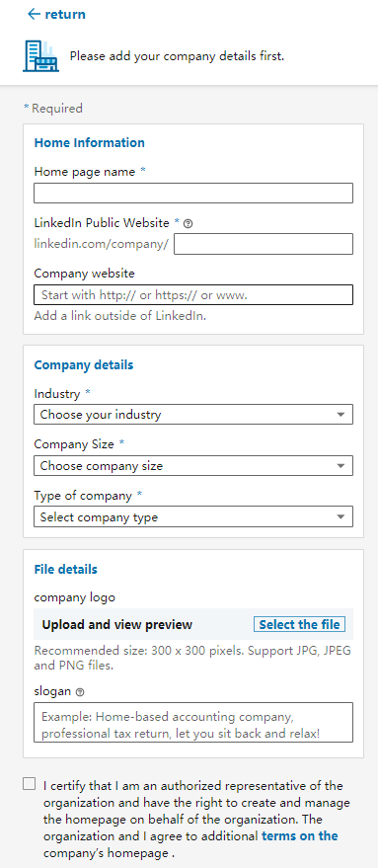378x868 pixels.
Task: Click the Company website input field
Action: point(193,295)
